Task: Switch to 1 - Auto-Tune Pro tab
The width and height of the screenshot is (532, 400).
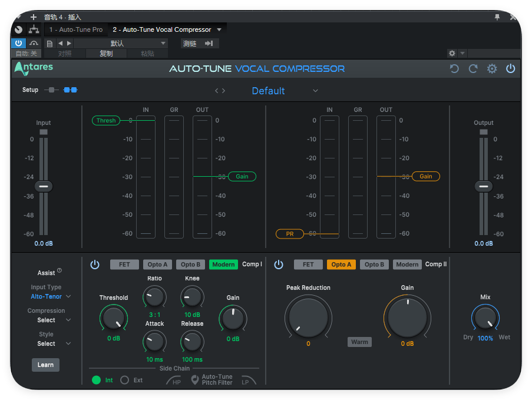Action: click(x=75, y=29)
